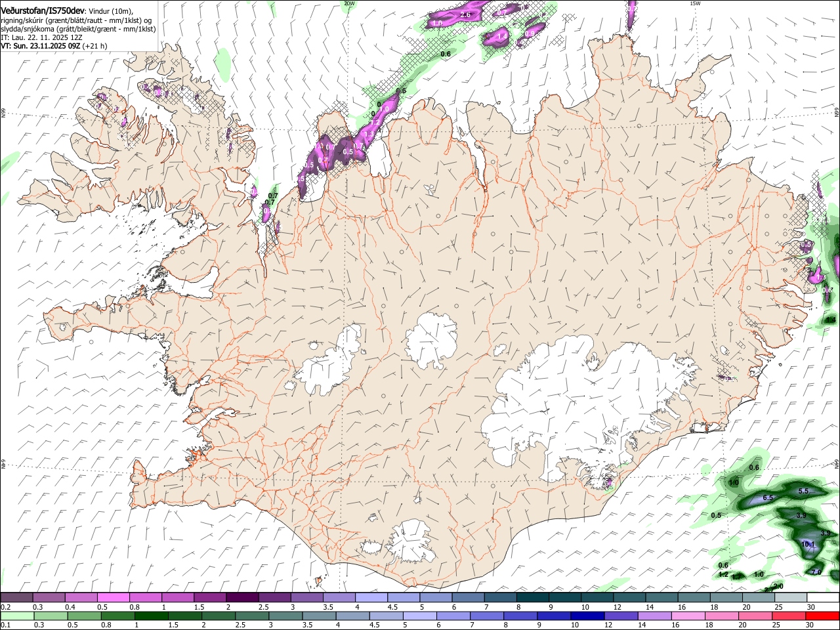Click the '7.0' precipitation value on the map
840x630 pixels.
click(x=816, y=572)
